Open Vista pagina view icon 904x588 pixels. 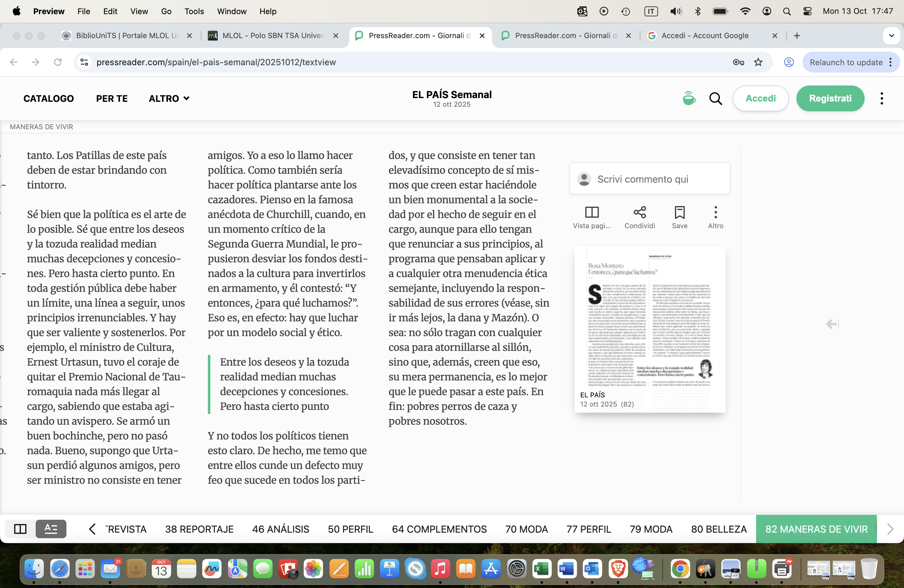[x=591, y=212]
